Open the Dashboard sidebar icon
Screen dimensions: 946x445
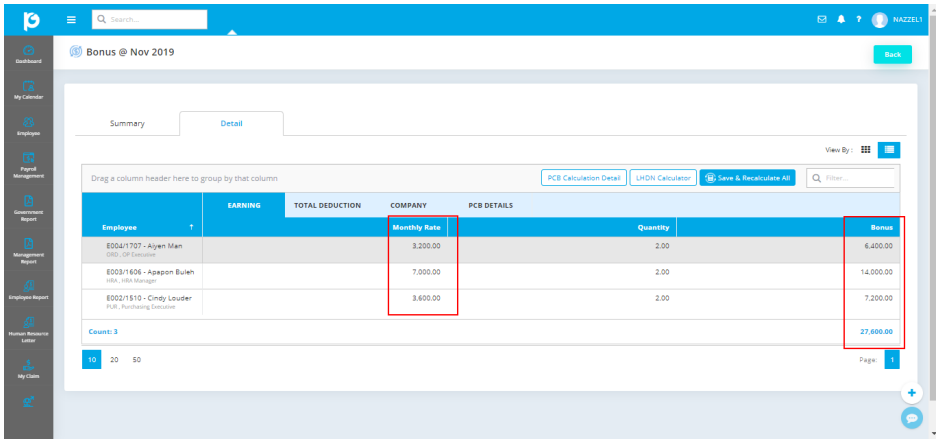click(27, 53)
